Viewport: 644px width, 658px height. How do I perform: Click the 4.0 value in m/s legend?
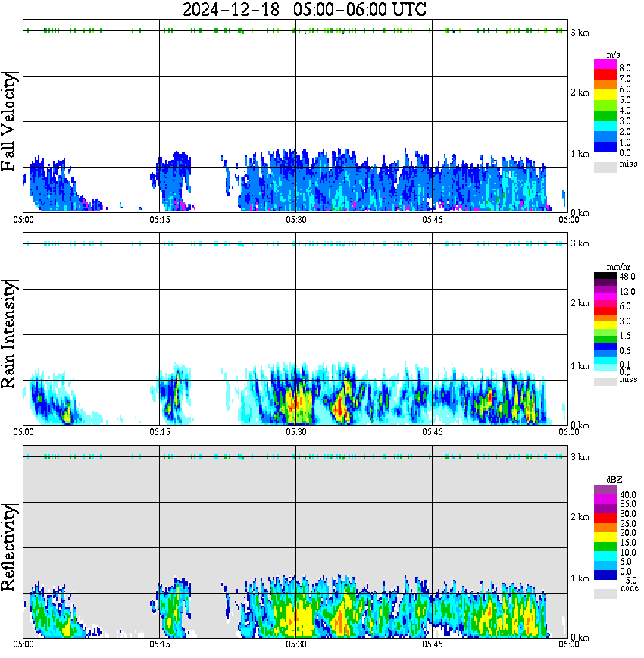point(625,111)
